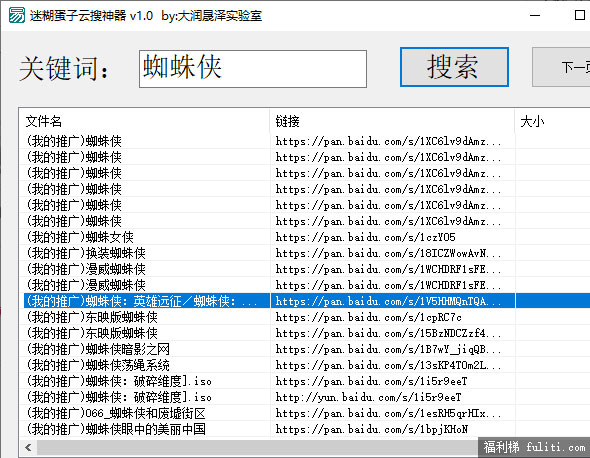Click the next page button beside 搜索
590x458 pixels.
(x=561, y=67)
